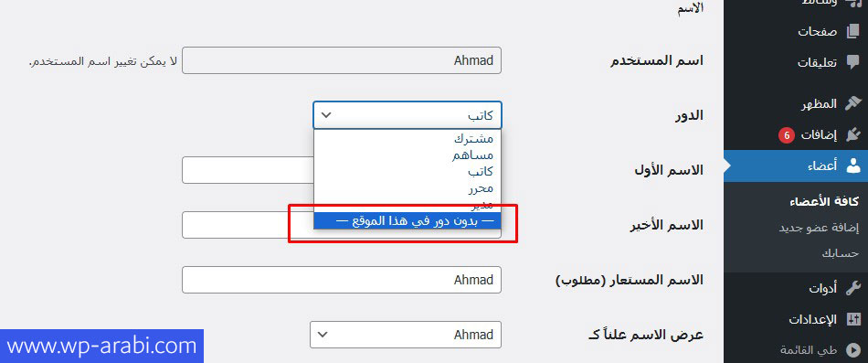
Task: Choose the Contributor (مساهم) role option
Action: tap(472, 155)
